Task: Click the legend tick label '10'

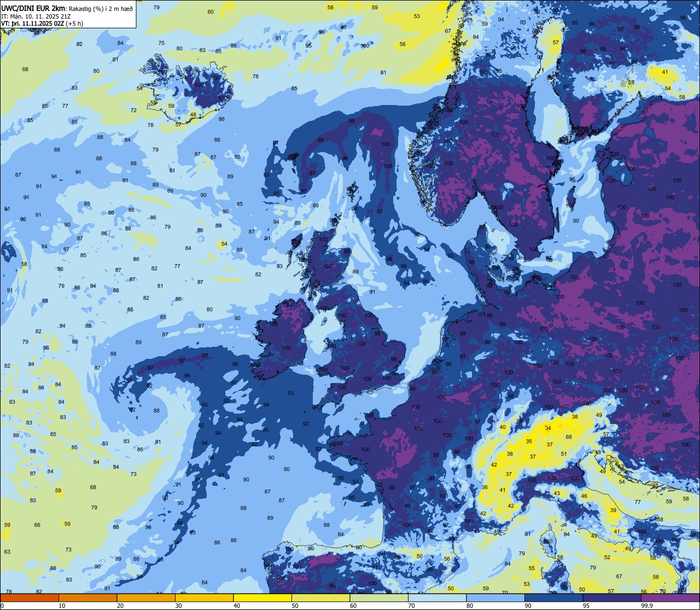Action: pos(62,606)
